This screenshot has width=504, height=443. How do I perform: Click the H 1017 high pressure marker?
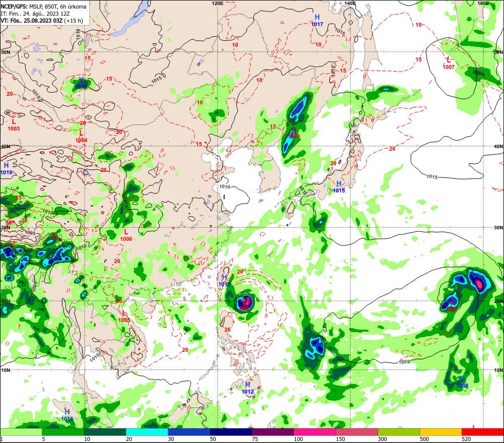(317, 21)
